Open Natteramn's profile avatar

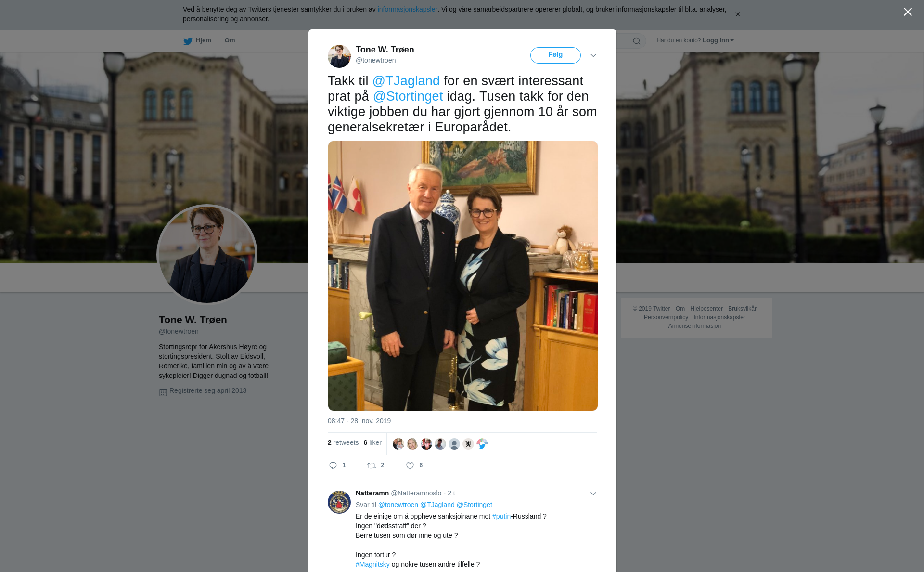[339, 502]
